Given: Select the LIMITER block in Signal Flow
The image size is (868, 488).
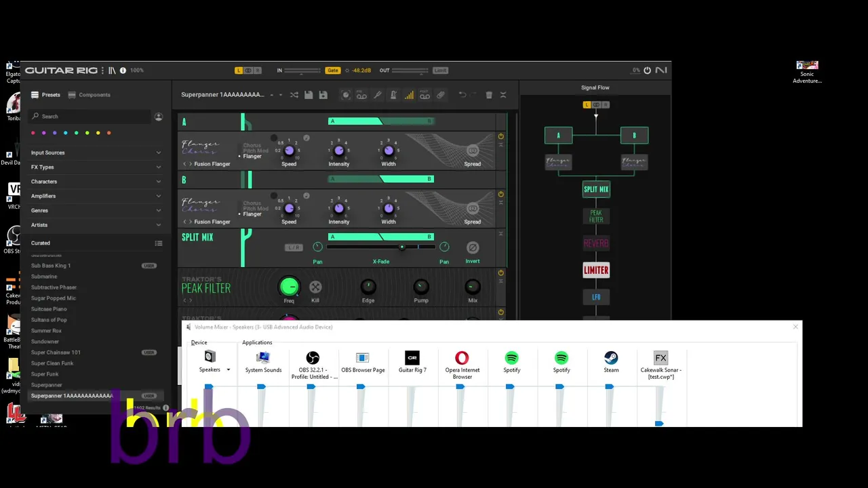Looking at the screenshot, I should (x=596, y=270).
